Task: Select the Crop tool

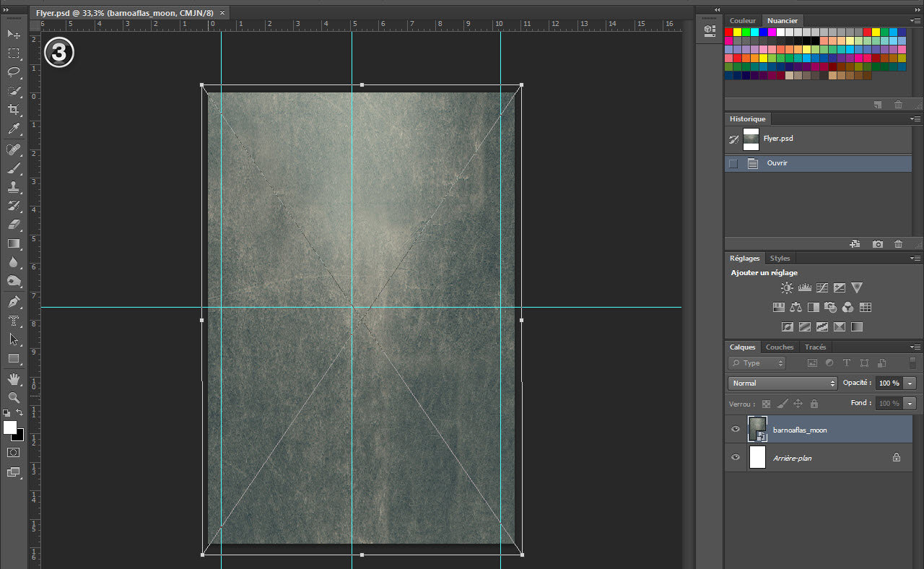Action: tap(14, 110)
